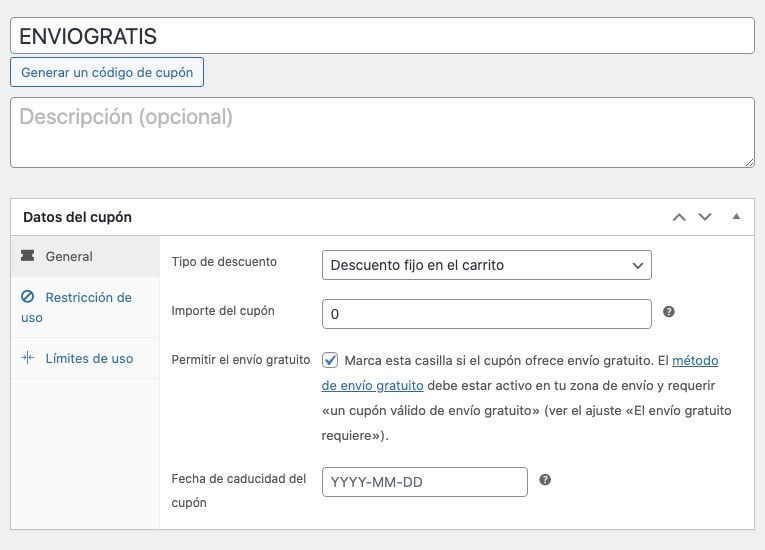This screenshot has height=550, width=765.
Task: Move Datos del cupón panel down
Action: 705,217
